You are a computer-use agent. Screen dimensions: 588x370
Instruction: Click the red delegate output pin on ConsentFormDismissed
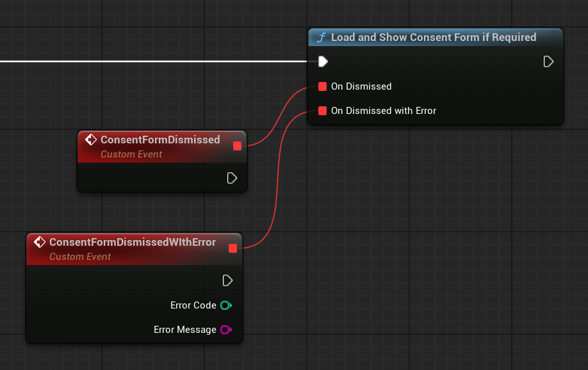click(237, 146)
